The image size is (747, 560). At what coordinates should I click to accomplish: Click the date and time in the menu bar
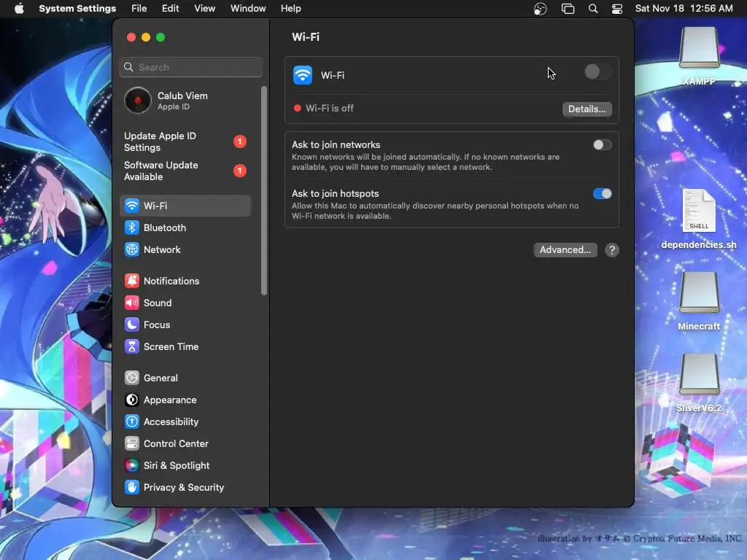(684, 9)
